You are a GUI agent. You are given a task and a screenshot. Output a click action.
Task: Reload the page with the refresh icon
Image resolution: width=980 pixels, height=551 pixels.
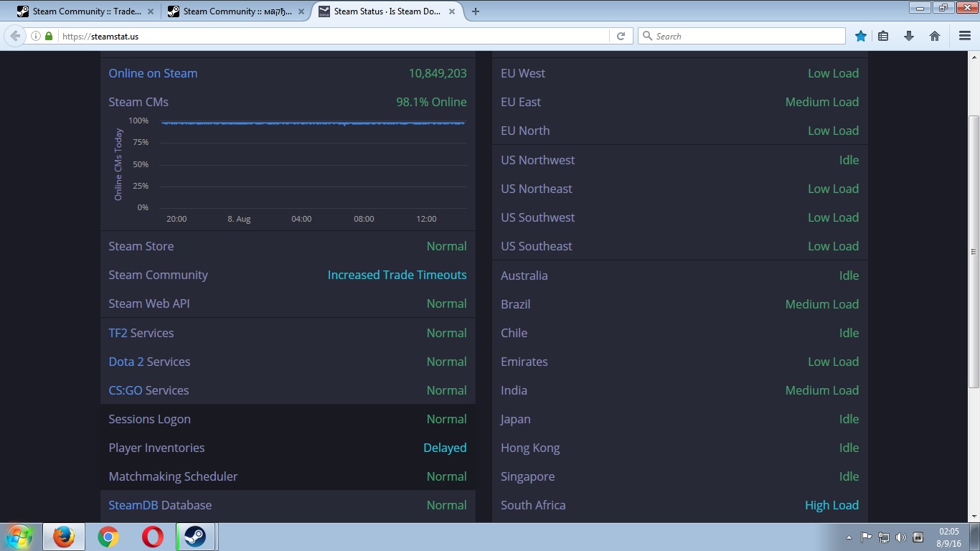621,36
